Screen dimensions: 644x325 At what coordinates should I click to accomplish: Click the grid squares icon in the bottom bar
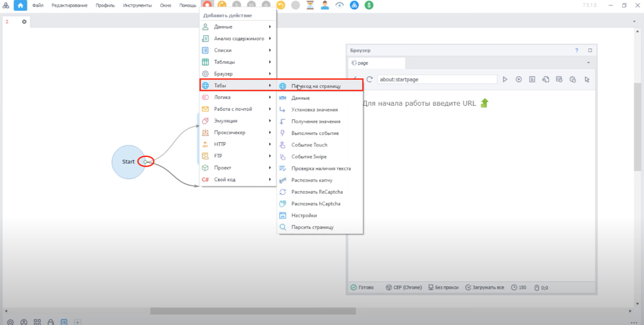click(38, 322)
